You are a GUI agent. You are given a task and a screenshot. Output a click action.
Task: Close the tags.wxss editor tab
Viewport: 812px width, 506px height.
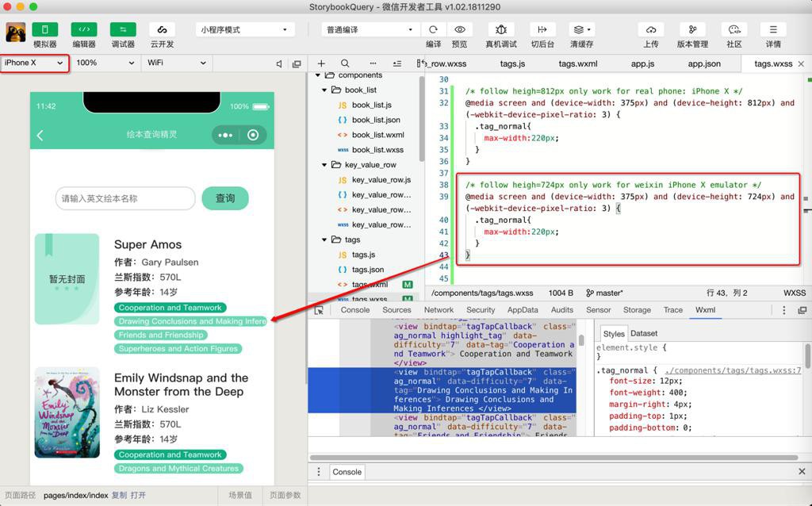801,63
